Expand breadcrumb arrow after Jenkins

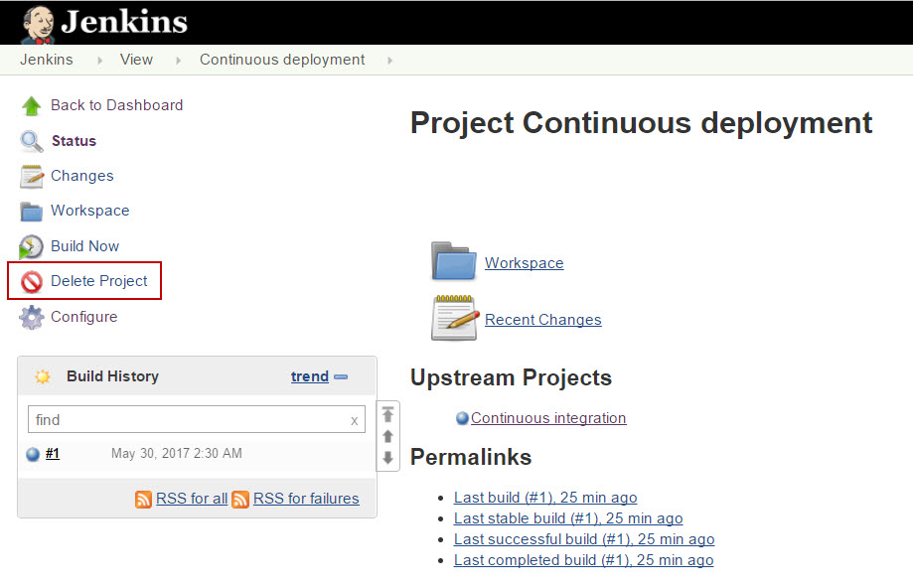coord(99,61)
